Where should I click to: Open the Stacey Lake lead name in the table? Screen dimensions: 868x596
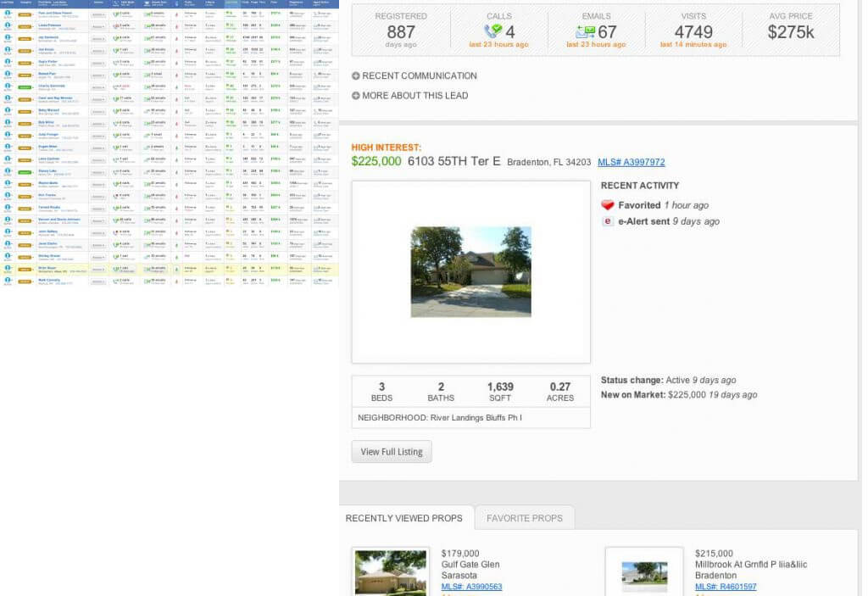[x=47, y=170]
